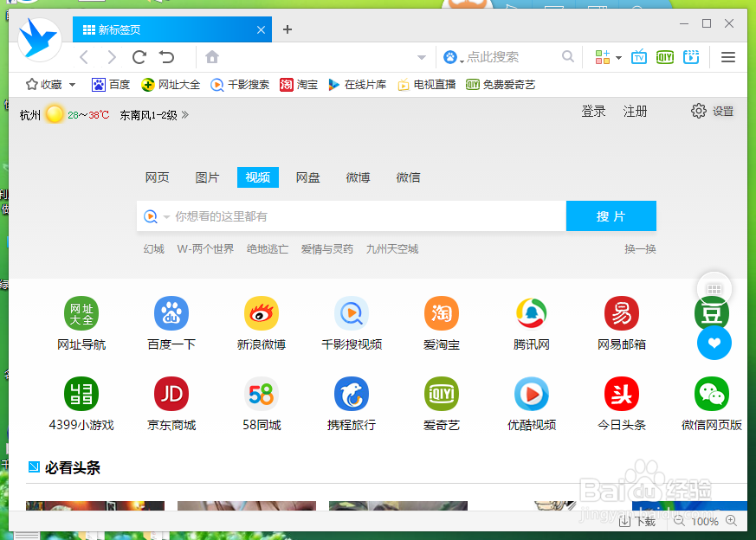Open the 免费爱奇艺 bookmark
Viewport: 756px width, 540px height.
pos(501,85)
